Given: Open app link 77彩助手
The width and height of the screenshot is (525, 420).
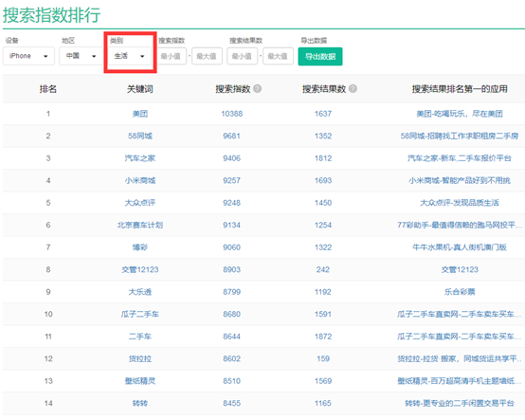Looking at the screenshot, I should (460, 225).
